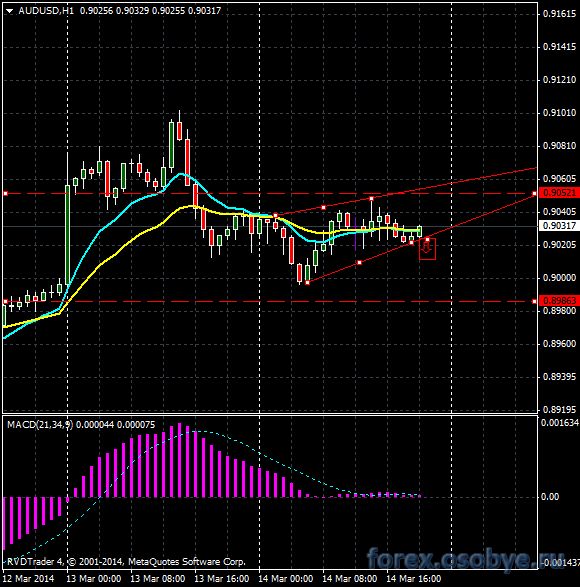Select right anchor of the 0.90521 horizontal line
The width and height of the screenshot is (580, 587).
(535, 194)
